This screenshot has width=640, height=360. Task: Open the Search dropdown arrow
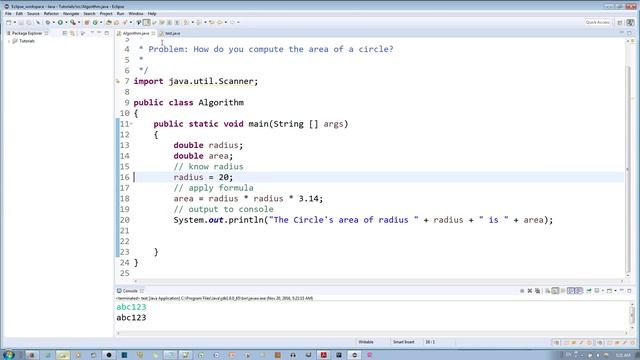(131, 22)
